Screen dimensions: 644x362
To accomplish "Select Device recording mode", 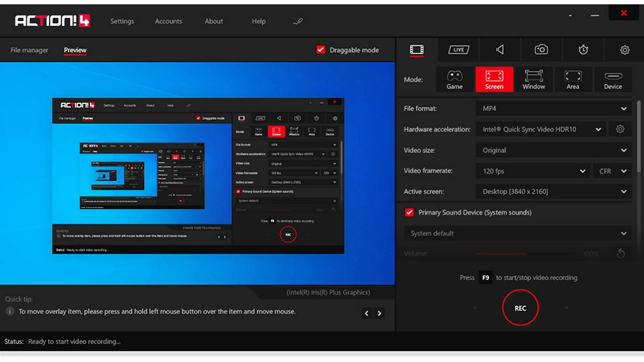I will tap(613, 79).
